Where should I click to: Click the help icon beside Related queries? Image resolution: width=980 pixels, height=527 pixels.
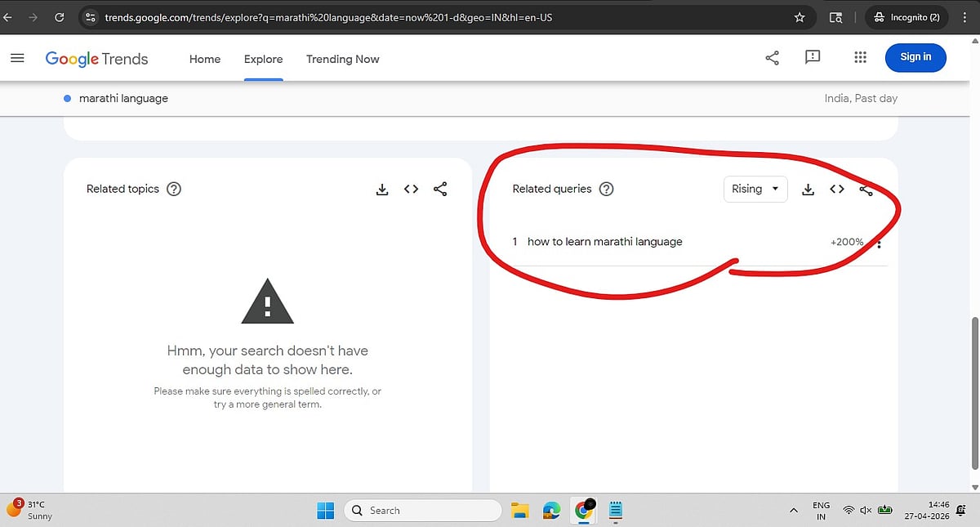coord(606,189)
